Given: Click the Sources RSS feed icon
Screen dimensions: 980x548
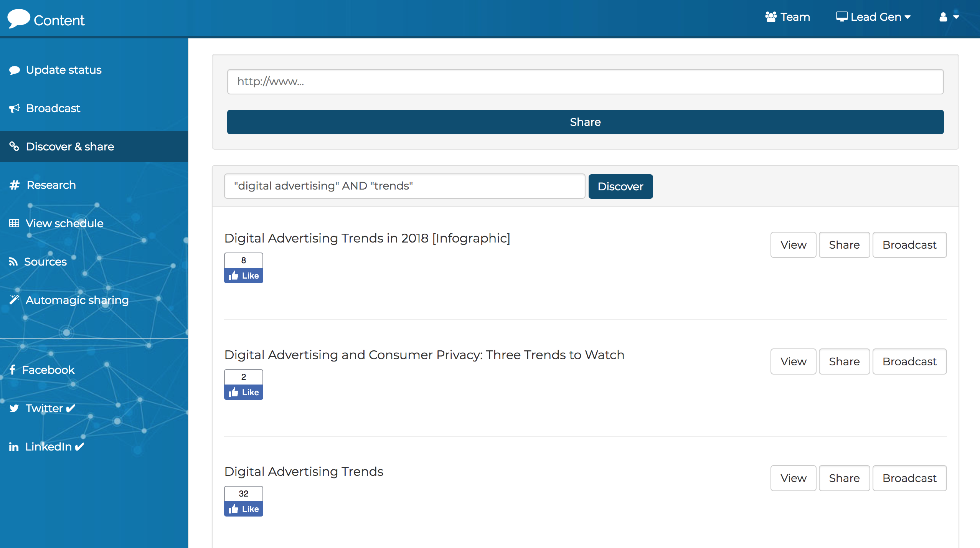Looking at the screenshot, I should click(13, 262).
